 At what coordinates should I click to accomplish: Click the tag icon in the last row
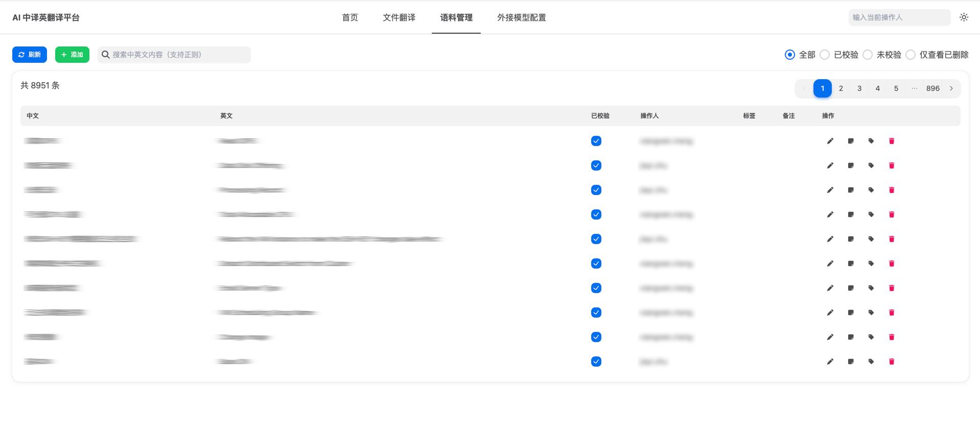pyautogui.click(x=871, y=362)
